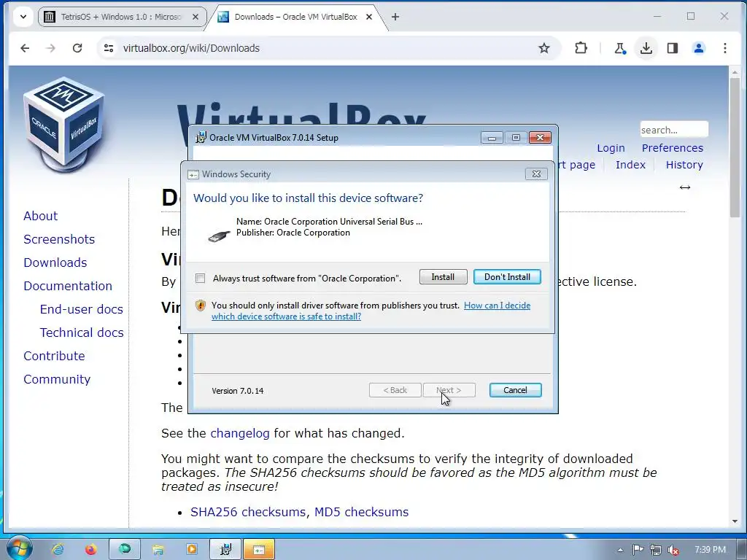View site information icon in address bar
The height and width of the screenshot is (560, 747).
(109, 48)
